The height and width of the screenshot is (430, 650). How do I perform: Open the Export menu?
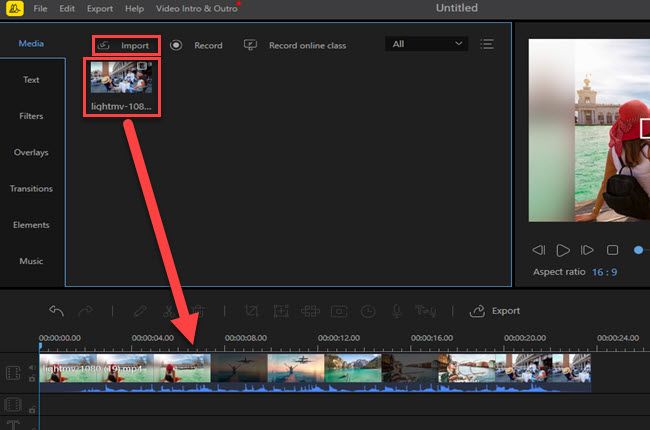100,9
